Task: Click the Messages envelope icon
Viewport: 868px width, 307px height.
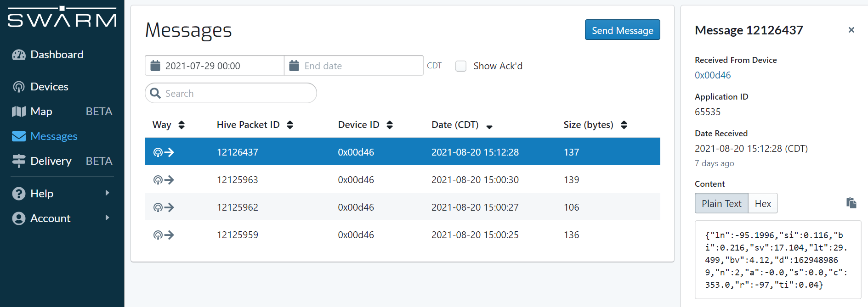Action: click(x=18, y=136)
